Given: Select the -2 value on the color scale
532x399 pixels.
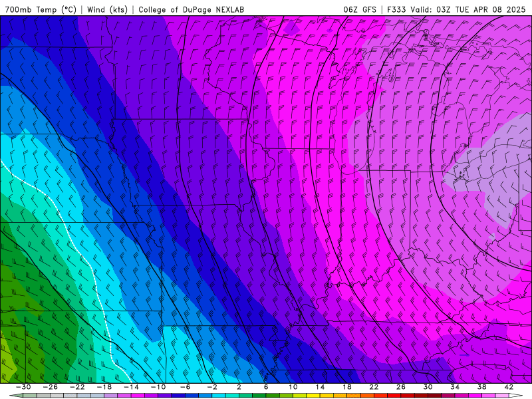Looking at the screenshot, I should pyautogui.click(x=212, y=387).
